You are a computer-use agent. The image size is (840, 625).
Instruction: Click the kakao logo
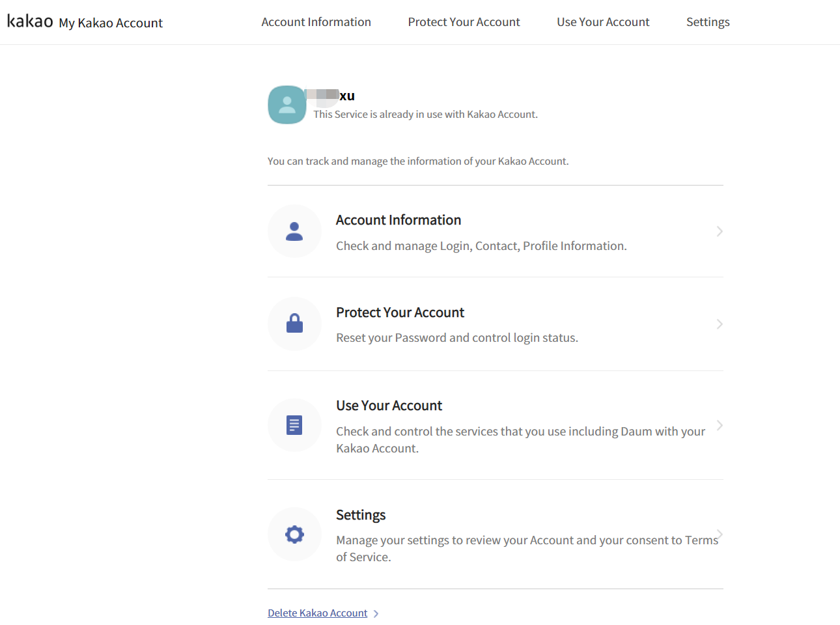[30, 21]
